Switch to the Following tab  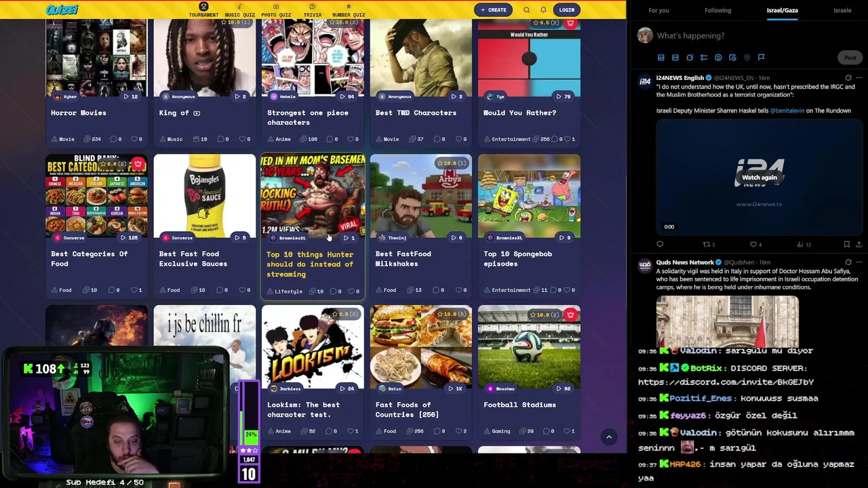[717, 10]
